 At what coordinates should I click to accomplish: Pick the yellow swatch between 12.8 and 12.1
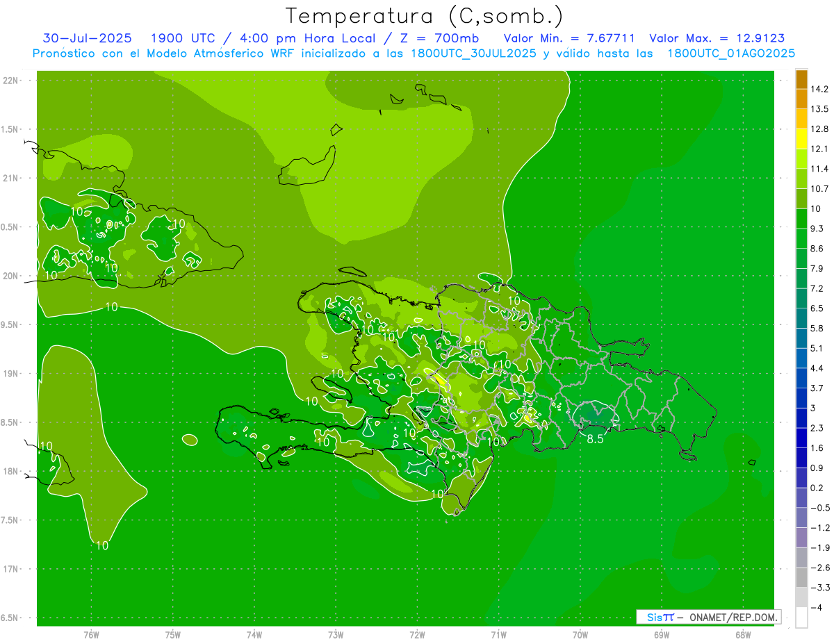click(x=801, y=139)
